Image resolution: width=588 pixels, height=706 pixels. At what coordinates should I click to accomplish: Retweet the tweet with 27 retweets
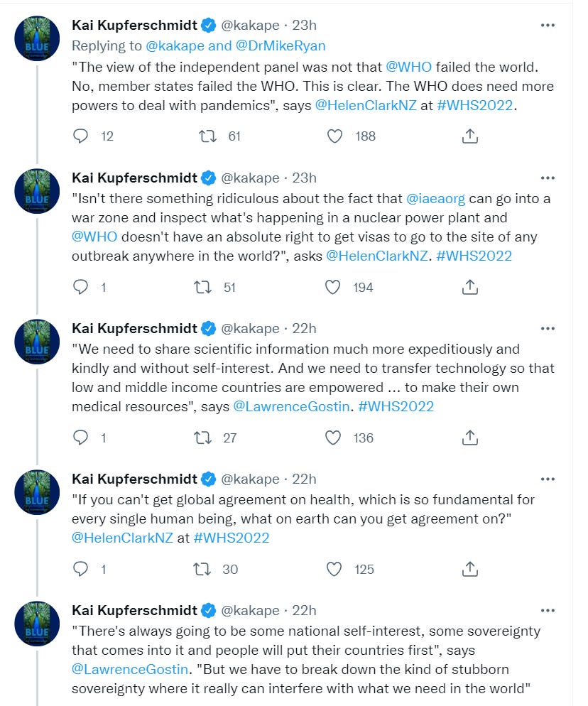tap(204, 438)
